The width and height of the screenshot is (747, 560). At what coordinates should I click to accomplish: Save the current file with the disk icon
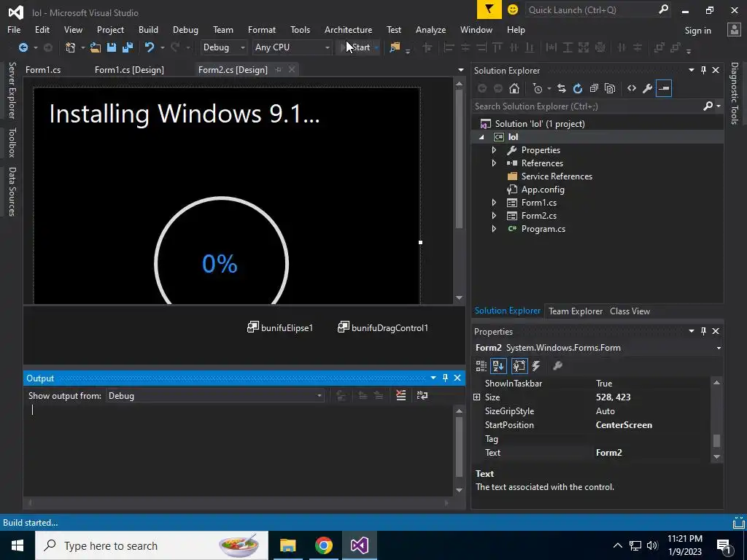(x=112, y=47)
